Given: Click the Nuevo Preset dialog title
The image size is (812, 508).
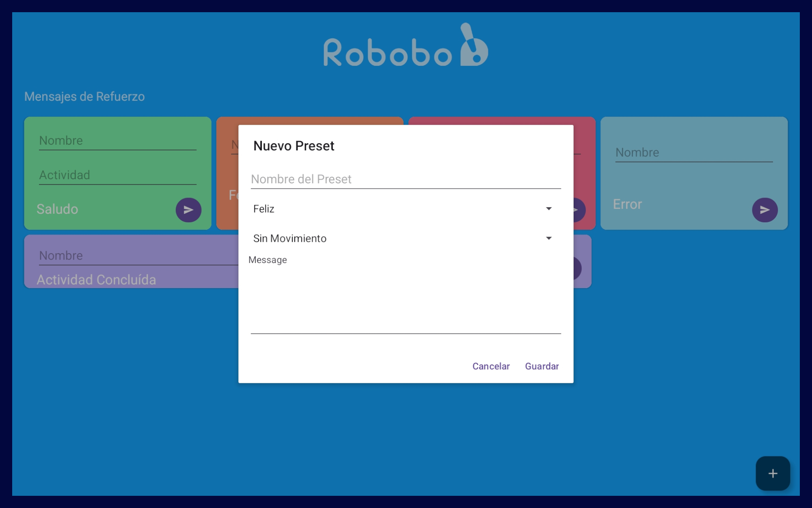Looking at the screenshot, I should [x=294, y=145].
